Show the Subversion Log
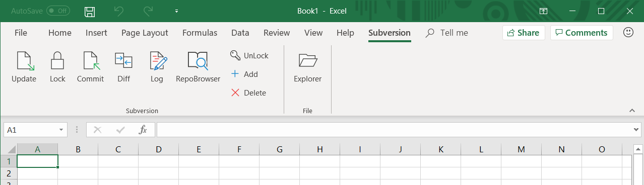This screenshot has height=185, width=644. [157, 67]
